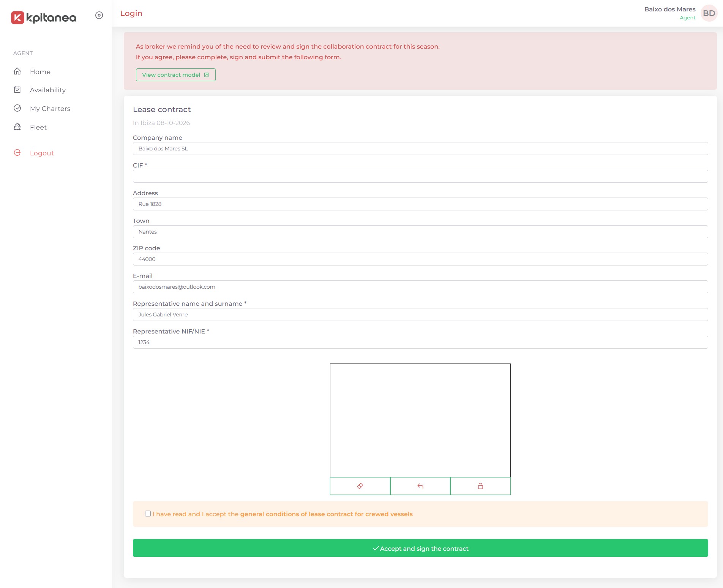Click the Kpitanea logo
Image resolution: width=723 pixels, height=588 pixels.
[44, 17]
